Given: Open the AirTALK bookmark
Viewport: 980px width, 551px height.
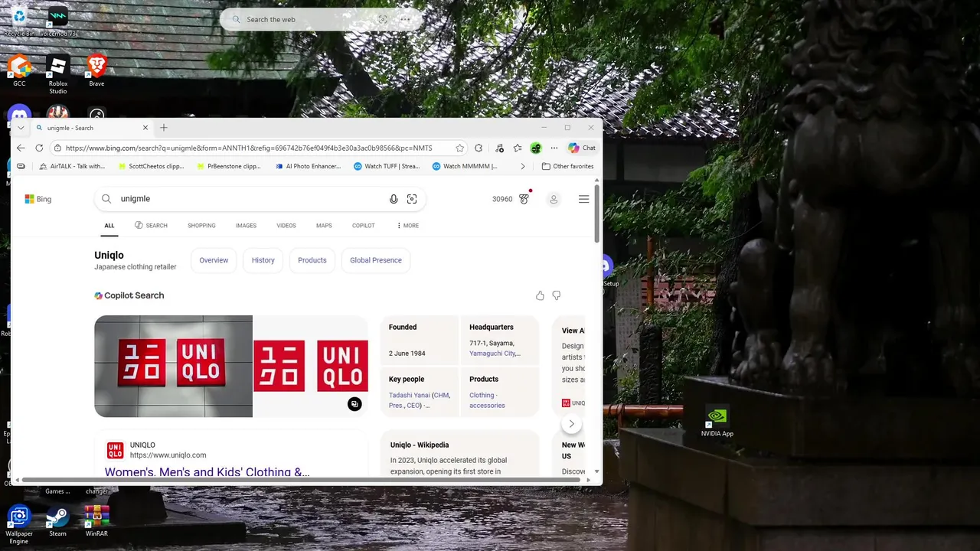Looking at the screenshot, I should coord(72,166).
